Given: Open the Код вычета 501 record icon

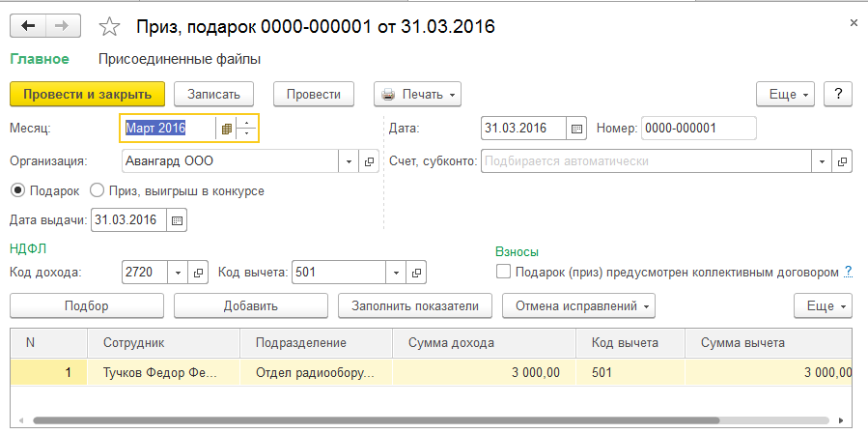Looking at the screenshot, I should click(417, 273).
